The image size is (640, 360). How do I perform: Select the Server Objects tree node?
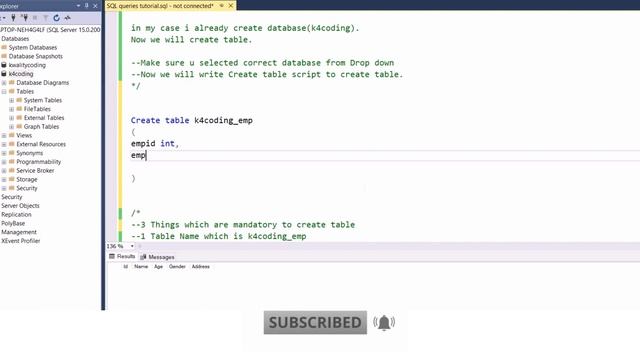tap(20, 206)
